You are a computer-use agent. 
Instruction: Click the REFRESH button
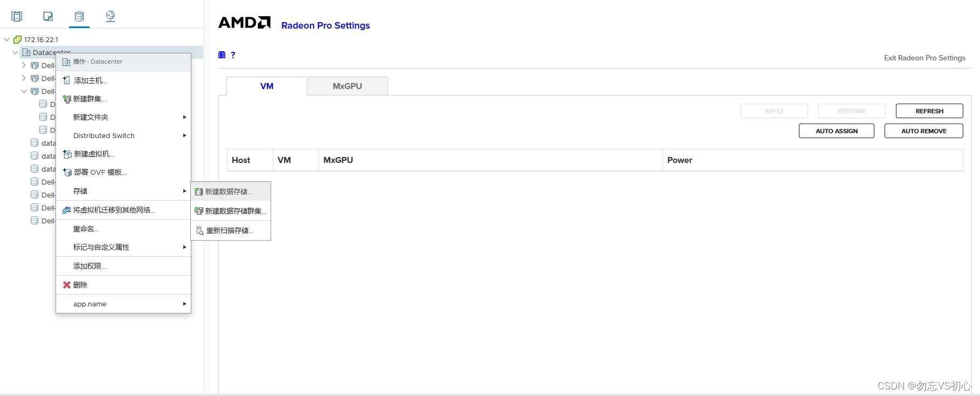tap(929, 111)
